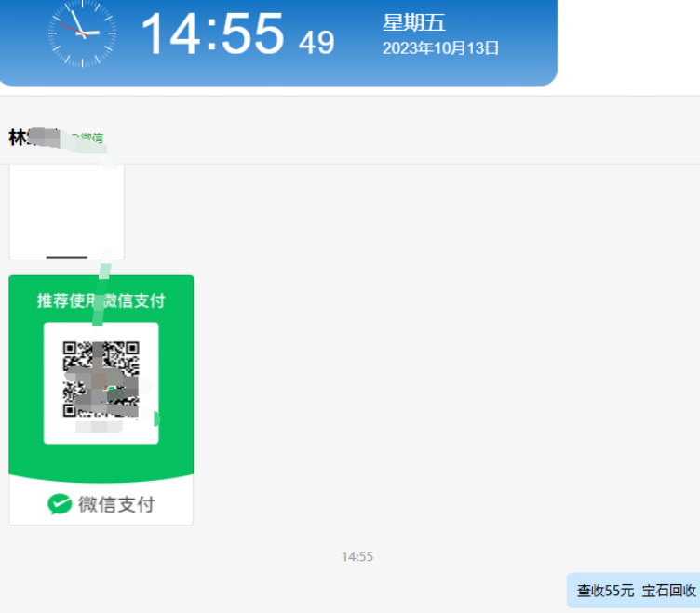This screenshot has height=613, width=700.
Task: Open the white image message thumbnail
Action: [66, 212]
